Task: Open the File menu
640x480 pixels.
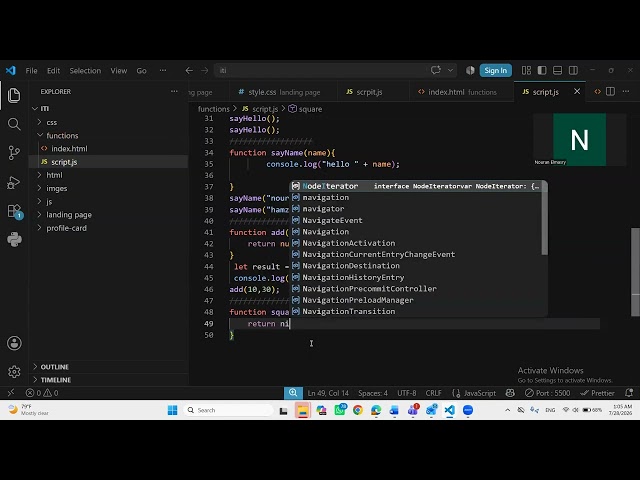Action: coord(31,71)
